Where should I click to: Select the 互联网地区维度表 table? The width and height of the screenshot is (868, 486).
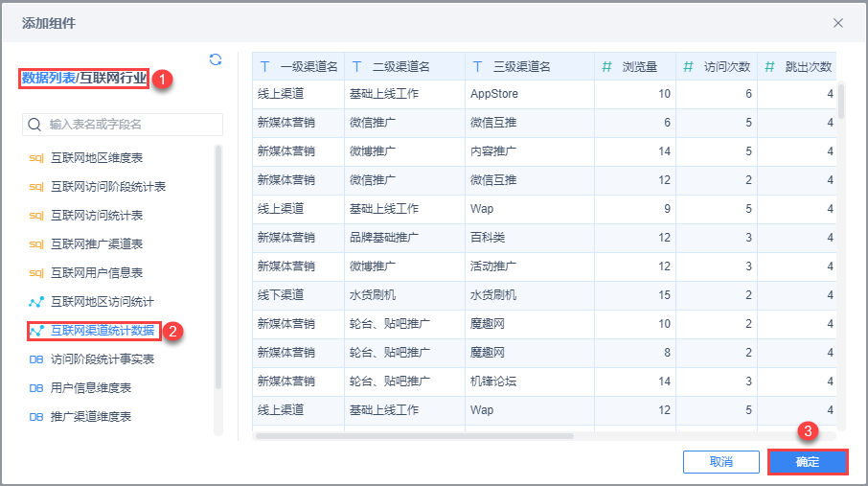point(97,158)
